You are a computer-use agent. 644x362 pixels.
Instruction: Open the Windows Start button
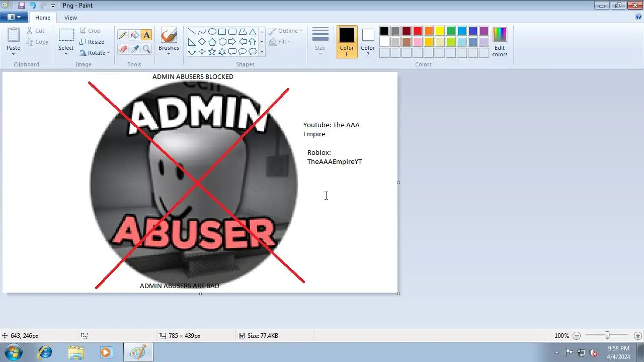click(14, 352)
